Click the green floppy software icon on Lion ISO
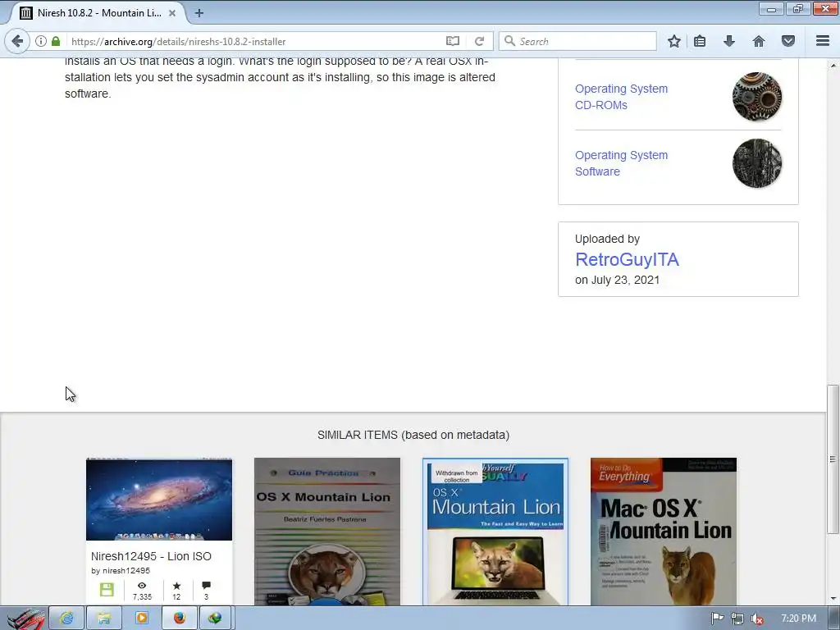 click(x=107, y=590)
